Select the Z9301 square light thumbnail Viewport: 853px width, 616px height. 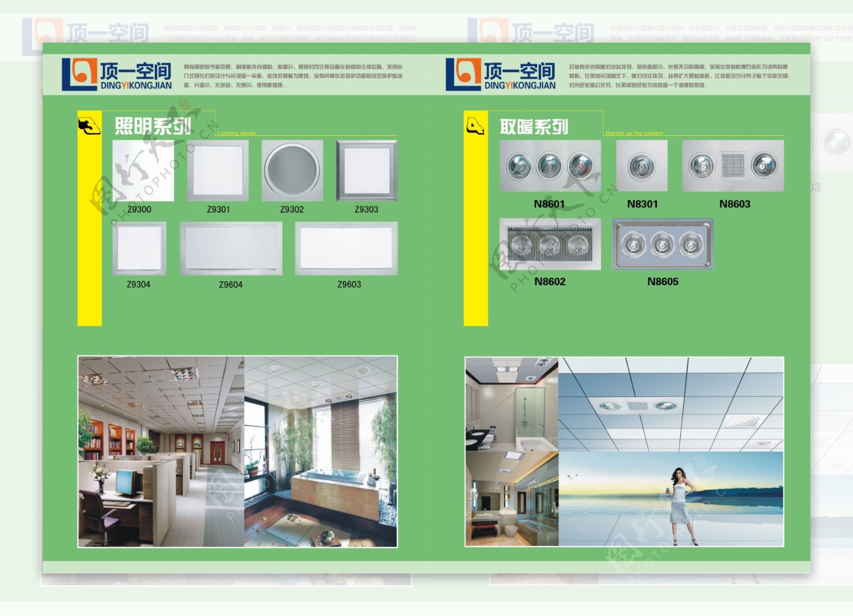coord(218,171)
